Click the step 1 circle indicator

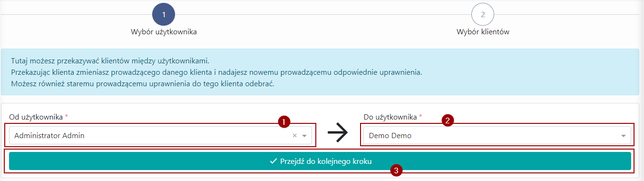pyautogui.click(x=164, y=14)
